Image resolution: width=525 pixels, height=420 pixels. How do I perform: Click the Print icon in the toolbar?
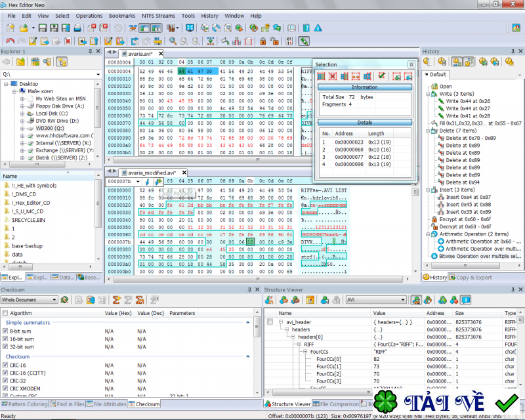point(77,28)
